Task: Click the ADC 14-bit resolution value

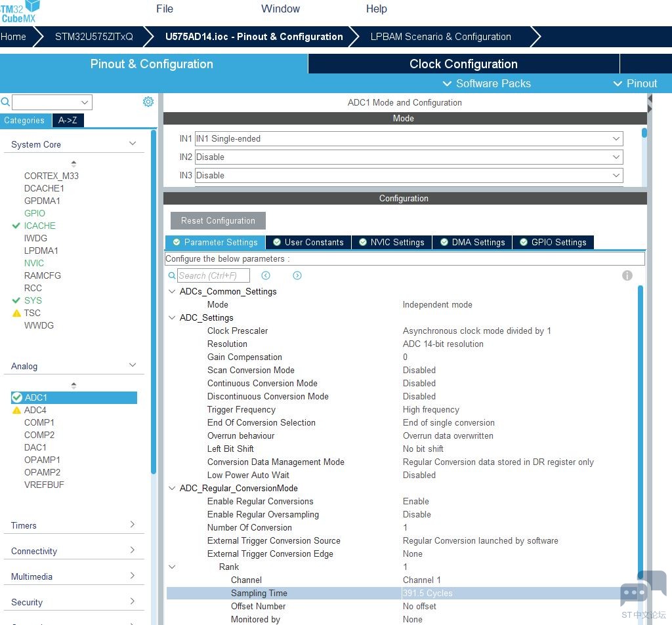Action: pyautogui.click(x=443, y=344)
